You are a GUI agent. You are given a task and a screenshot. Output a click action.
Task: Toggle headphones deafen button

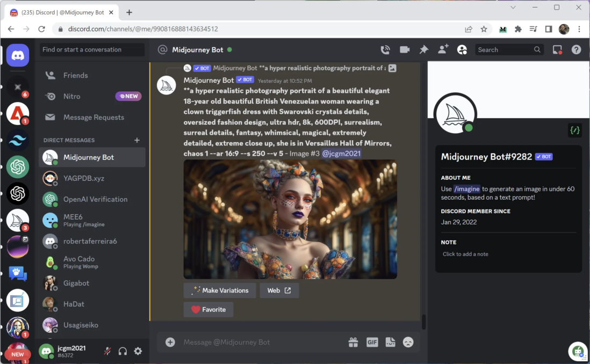click(x=123, y=351)
